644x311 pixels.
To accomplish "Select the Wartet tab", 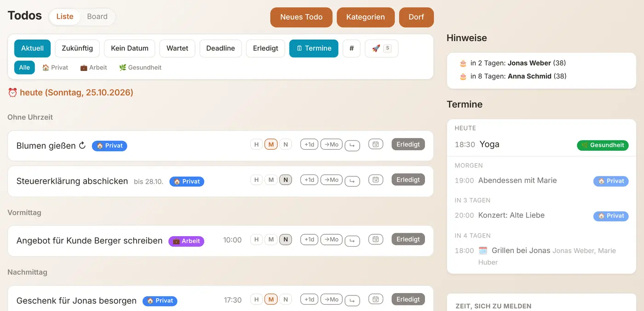I will [x=178, y=48].
